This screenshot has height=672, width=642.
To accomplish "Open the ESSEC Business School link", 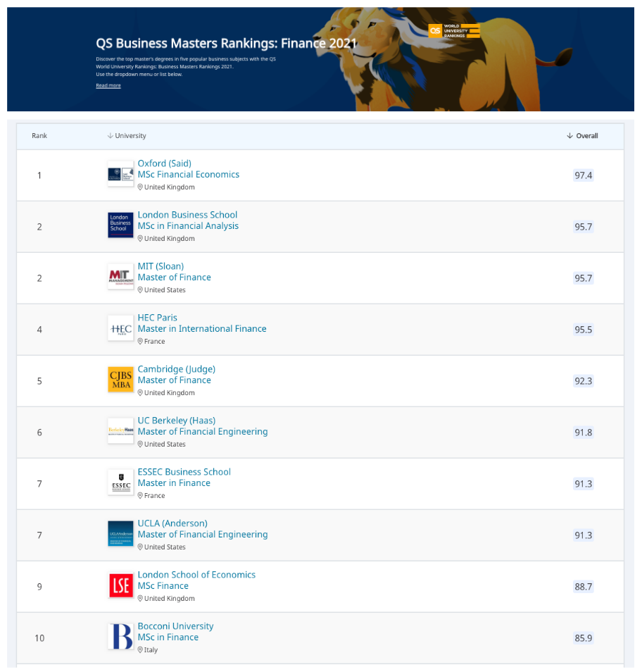I will tap(184, 472).
